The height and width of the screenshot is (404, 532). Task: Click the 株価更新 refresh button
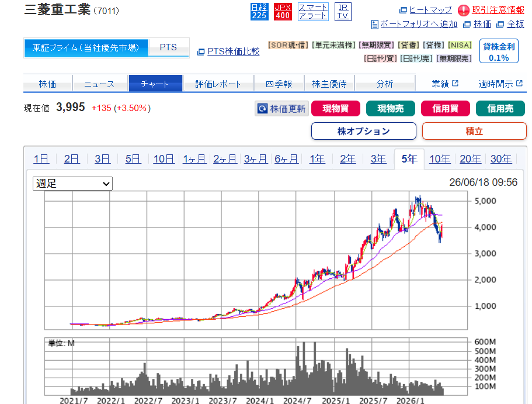[281, 109]
